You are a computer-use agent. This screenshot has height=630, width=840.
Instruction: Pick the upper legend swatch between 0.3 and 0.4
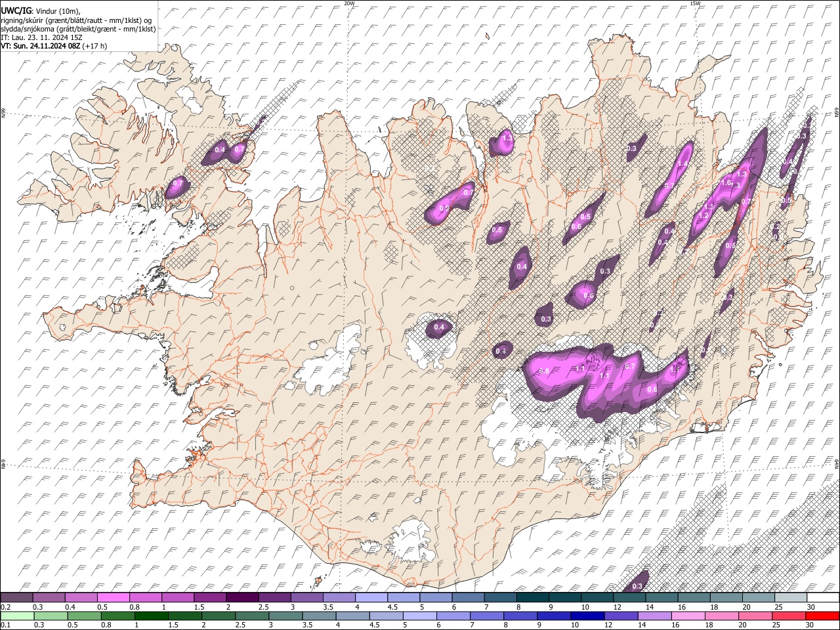coord(49,597)
